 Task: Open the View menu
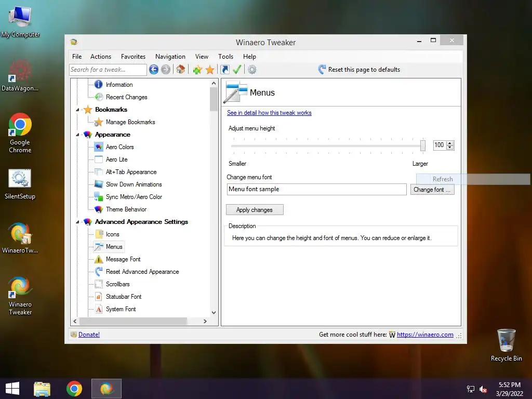point(202,57)
